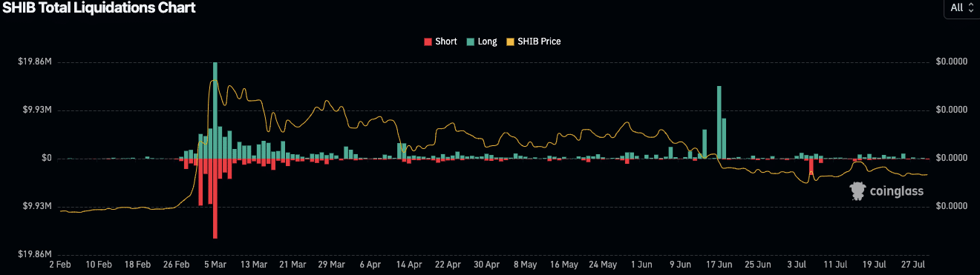This screenshot has width=980, height=275.
Task: Click the tallest red short bar near 5 Mar
Action: coord(215,198)
